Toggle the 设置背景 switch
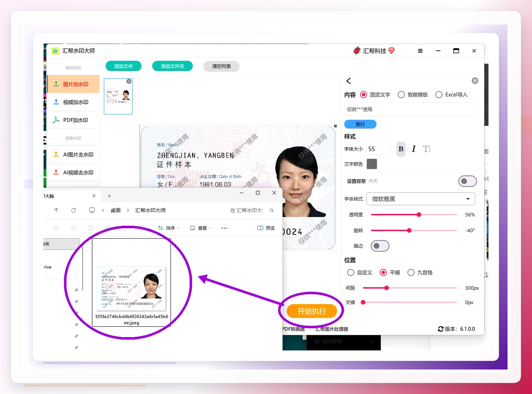 (467, 181)
